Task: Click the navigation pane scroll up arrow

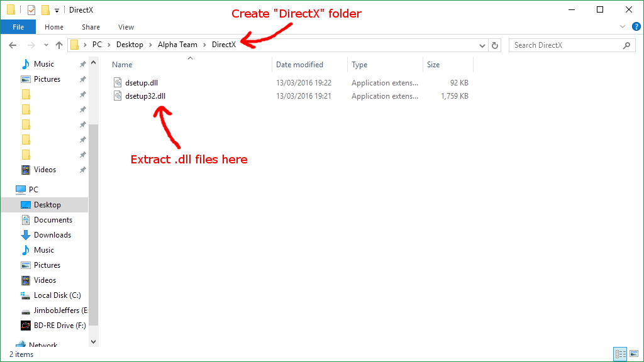Action: click(x=93, y=63)
